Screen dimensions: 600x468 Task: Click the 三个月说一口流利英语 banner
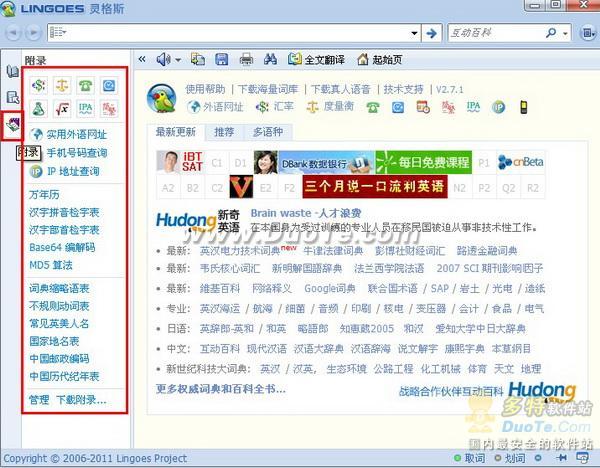point(375,186)
